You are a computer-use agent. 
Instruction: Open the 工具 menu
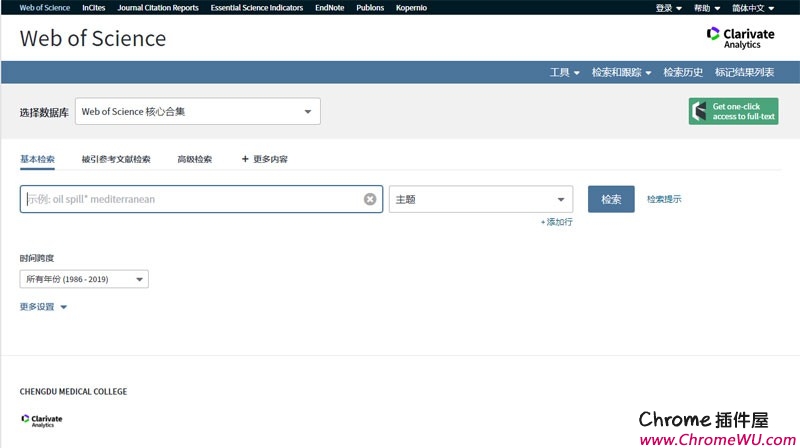coord(564,72)
